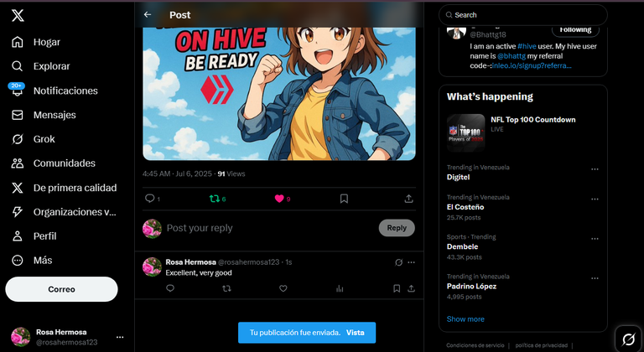644x352 pixels.
Task: Open the #hive hashtag link
Action: pos(527,46)
